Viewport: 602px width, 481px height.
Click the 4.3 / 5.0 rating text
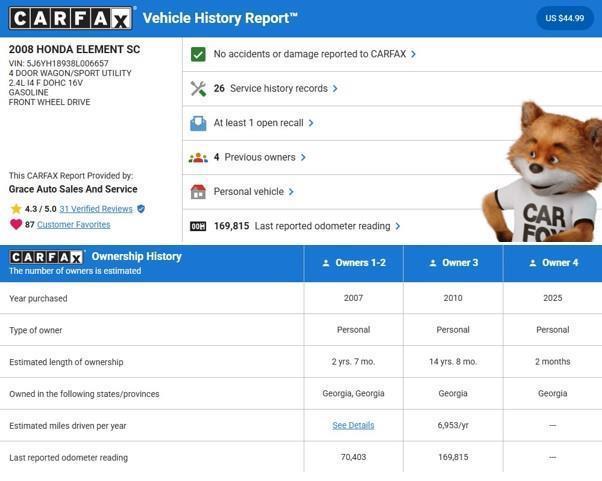[x=41, y=209]
